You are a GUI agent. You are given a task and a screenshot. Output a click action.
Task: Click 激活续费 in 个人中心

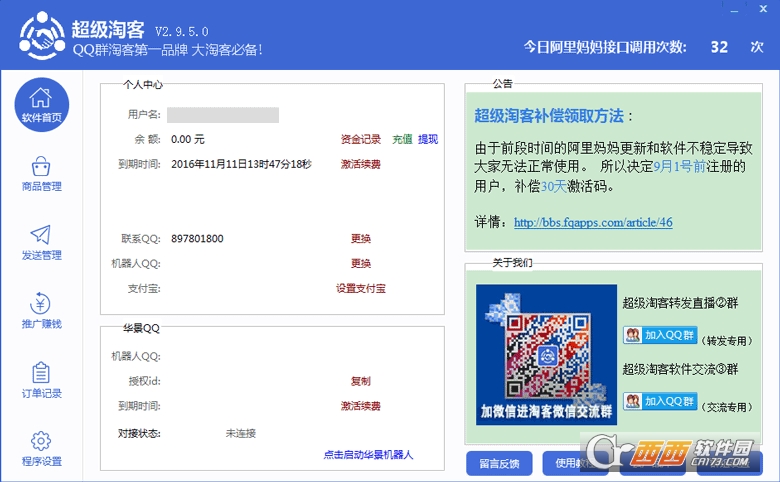point(361,164)
